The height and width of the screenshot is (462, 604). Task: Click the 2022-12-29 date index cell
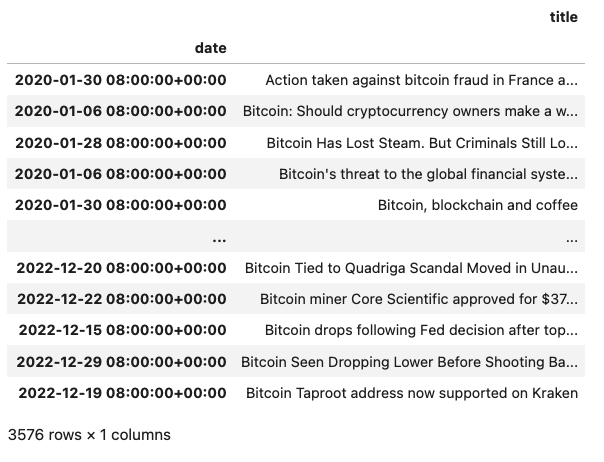[x=121, y=361]
